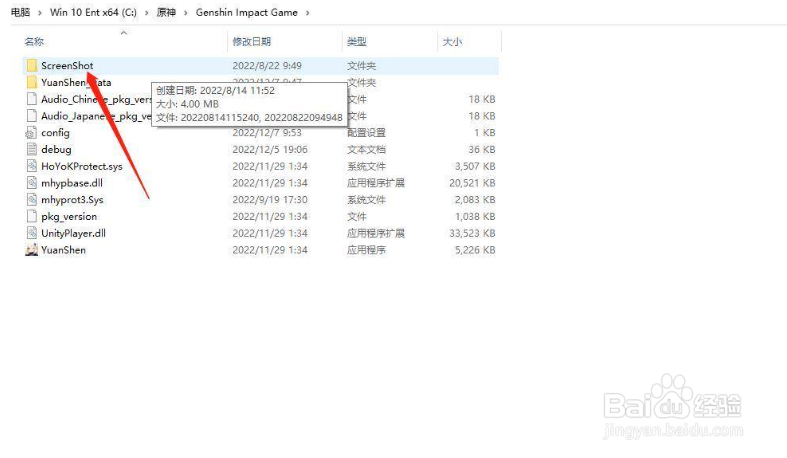Click the YuanShen application icon

[32, 250]
